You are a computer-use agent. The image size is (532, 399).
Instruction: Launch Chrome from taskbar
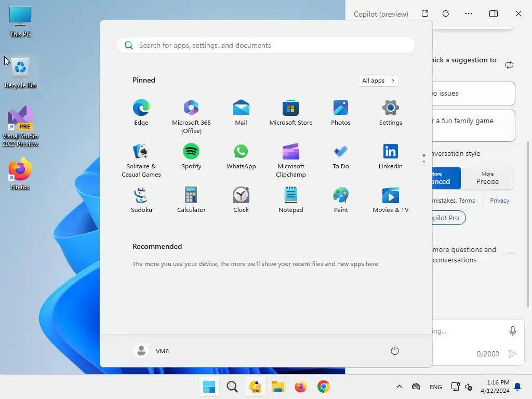pyautogui.click(x=324, y=387)
